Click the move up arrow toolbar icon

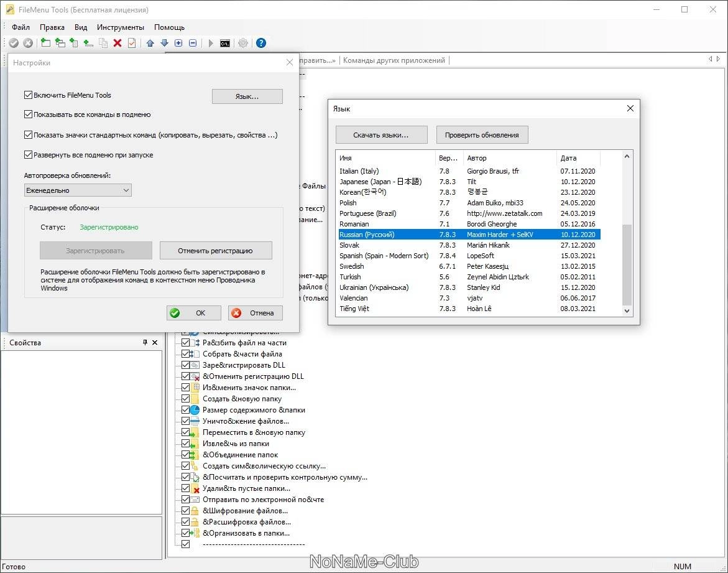tap(150, 43)
